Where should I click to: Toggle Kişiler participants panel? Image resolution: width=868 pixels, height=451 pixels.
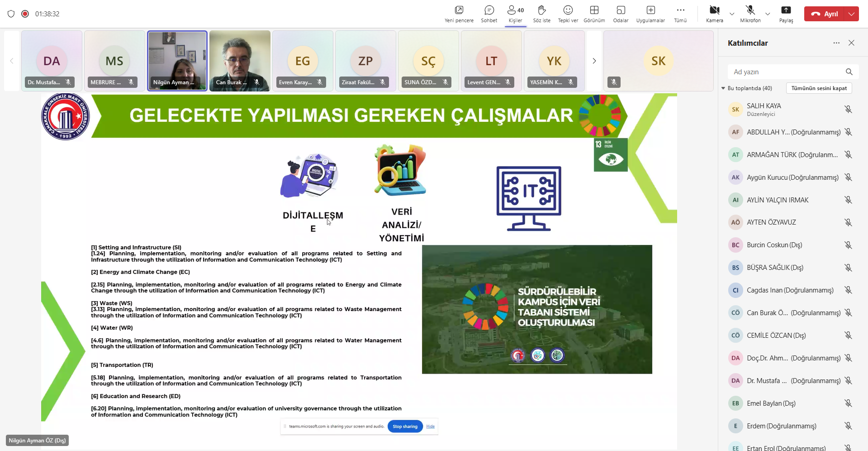[515, 14]
